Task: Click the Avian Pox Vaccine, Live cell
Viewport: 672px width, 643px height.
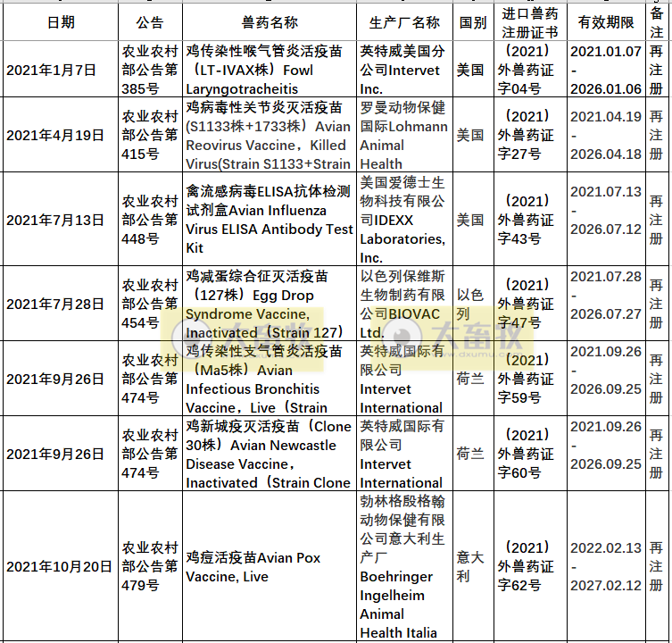Action: click(270, 566)
